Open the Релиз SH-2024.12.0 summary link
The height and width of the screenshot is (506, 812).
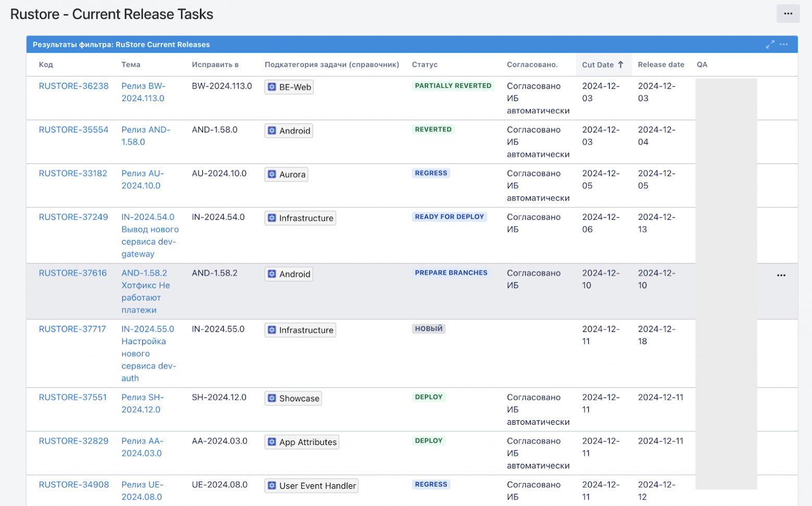click(x=143, y=403)
